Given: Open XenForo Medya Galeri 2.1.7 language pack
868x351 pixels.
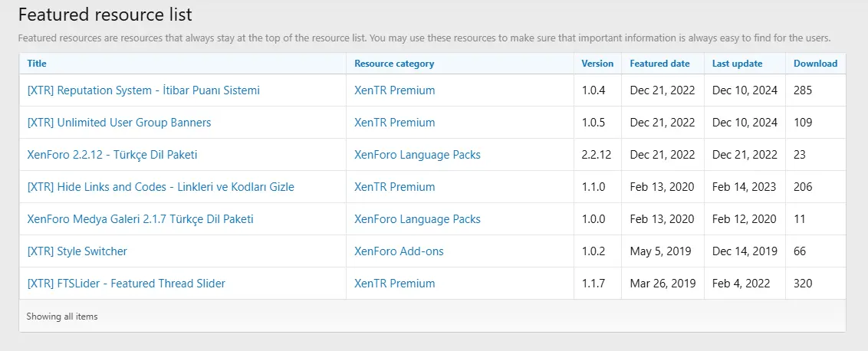Looking at the screenshot, I should [140, 218].
